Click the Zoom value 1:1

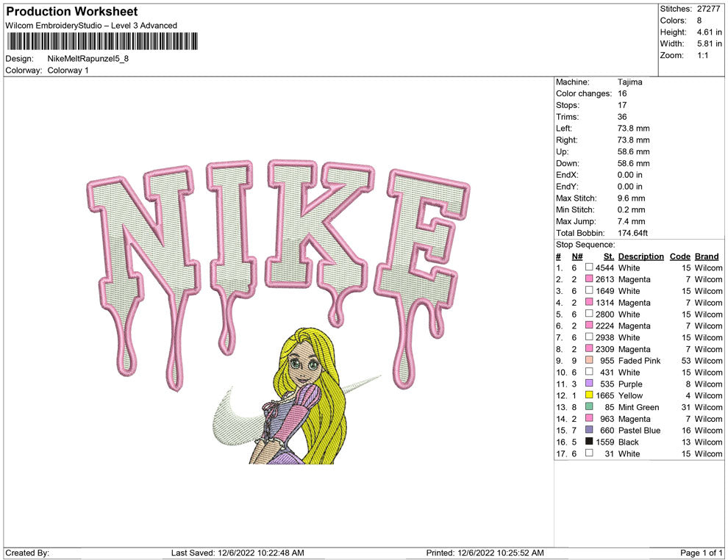702,55
